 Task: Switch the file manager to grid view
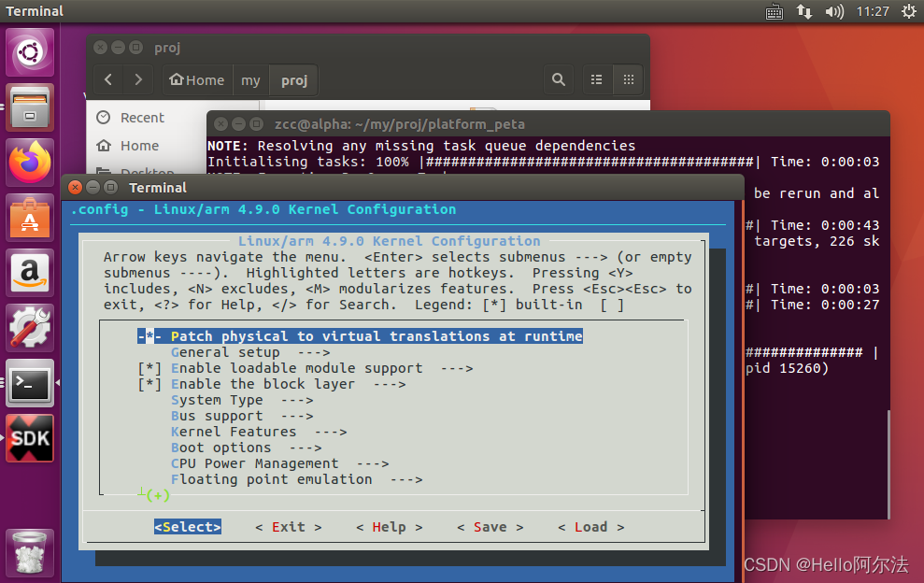[628, 79]
